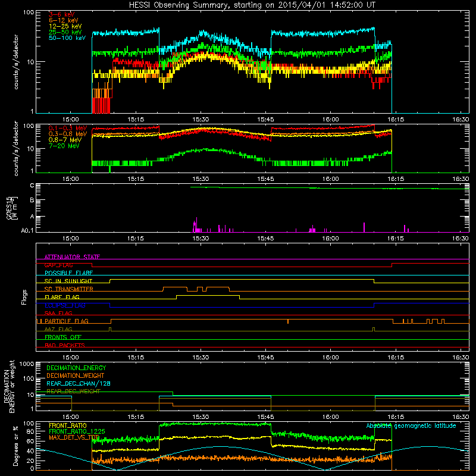The width and height of the screenshot is (476, 476).
Task: Click the SAA_FLAG label
Action: tap(58, 313)
